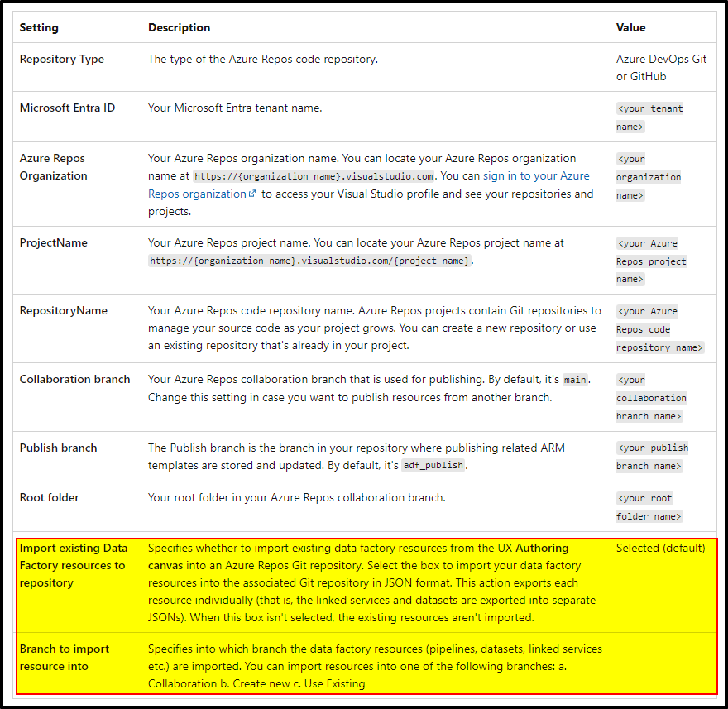Click the '<your root folder name>' value
The image size is (728, 709).
tap(649, 507)
